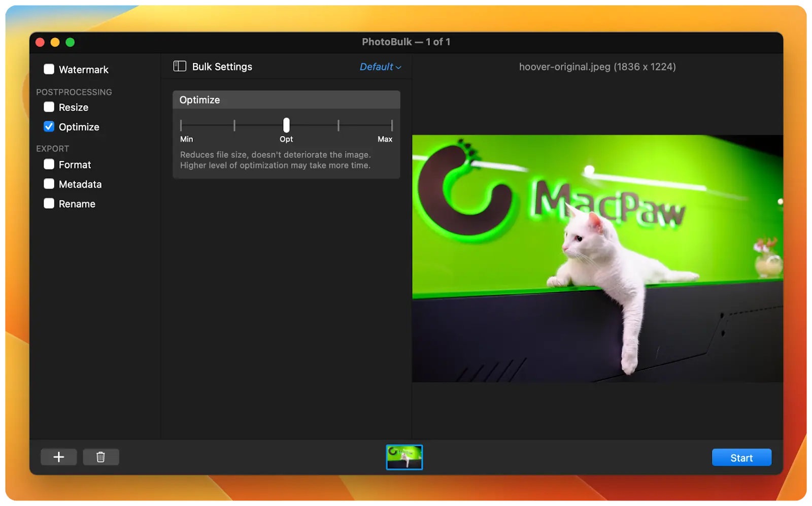Select the Watermark label in sidebar
The width and height of the screenshot is (812, 506).
(84, 70)
